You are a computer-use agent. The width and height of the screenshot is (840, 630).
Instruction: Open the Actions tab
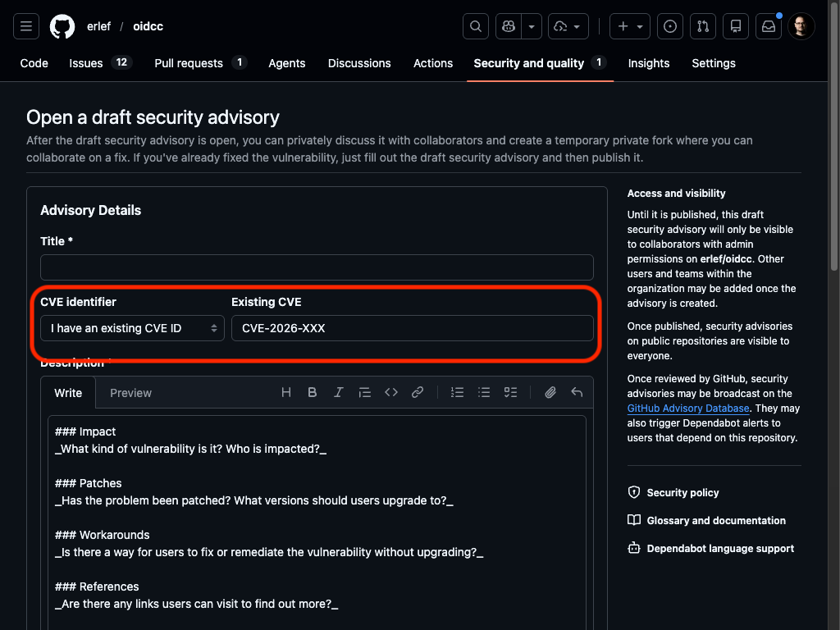433,63
